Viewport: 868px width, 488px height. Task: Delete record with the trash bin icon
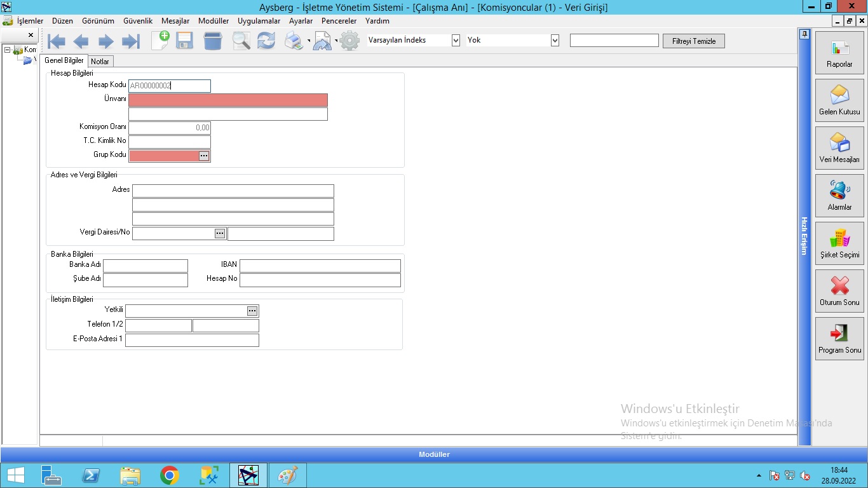(213, 41)
